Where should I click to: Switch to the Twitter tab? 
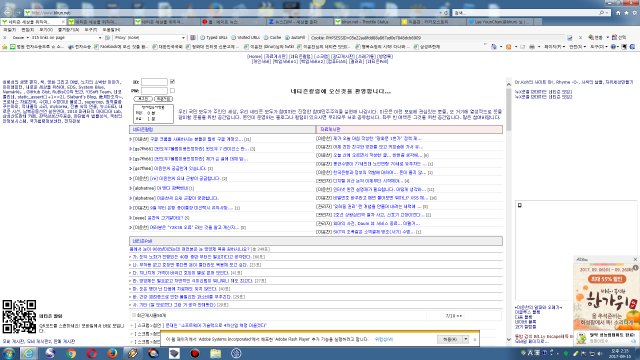point(500,22)
